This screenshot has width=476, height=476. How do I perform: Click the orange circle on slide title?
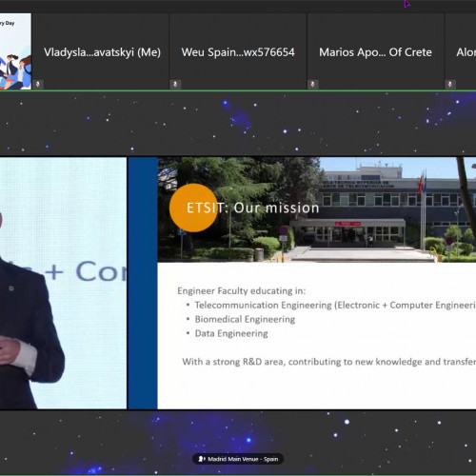[x=194, y=208]
